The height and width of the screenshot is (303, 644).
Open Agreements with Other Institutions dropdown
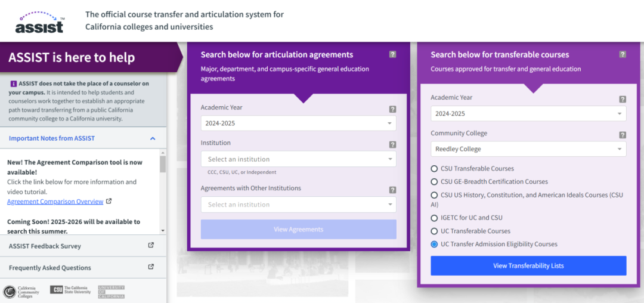[x=299, y=205]
